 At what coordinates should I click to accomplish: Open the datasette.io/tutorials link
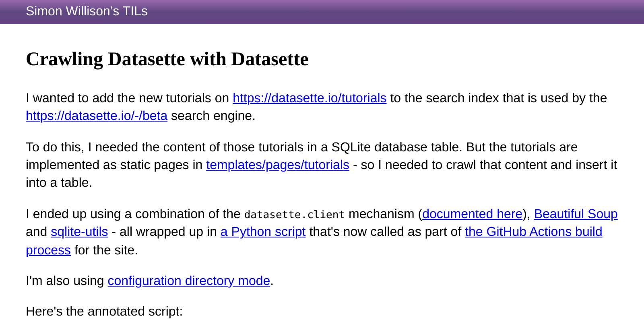point(310,98)
